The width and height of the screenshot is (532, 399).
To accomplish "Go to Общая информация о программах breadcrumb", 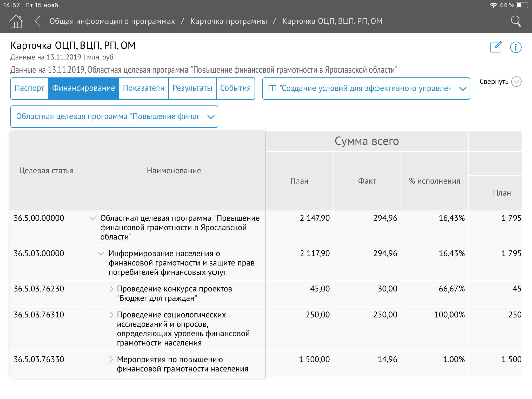I will click(x=112, y=21).
